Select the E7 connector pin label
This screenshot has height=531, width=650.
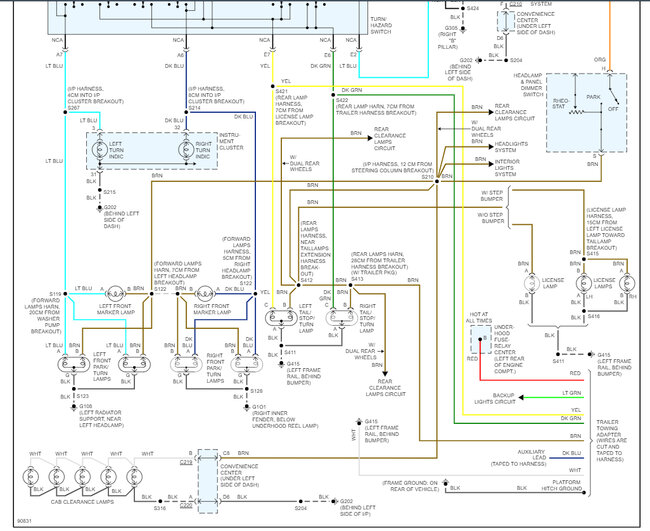(267, 55)
